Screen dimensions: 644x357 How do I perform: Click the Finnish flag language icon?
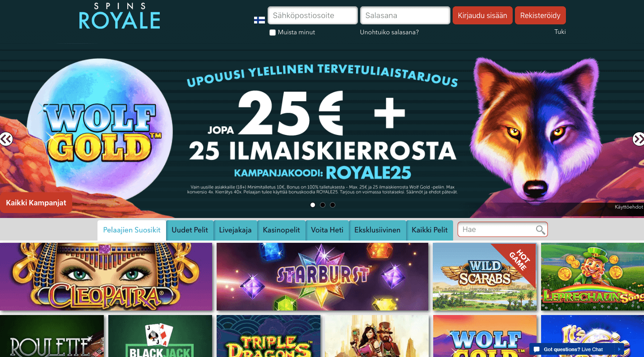tap(259, 20)
